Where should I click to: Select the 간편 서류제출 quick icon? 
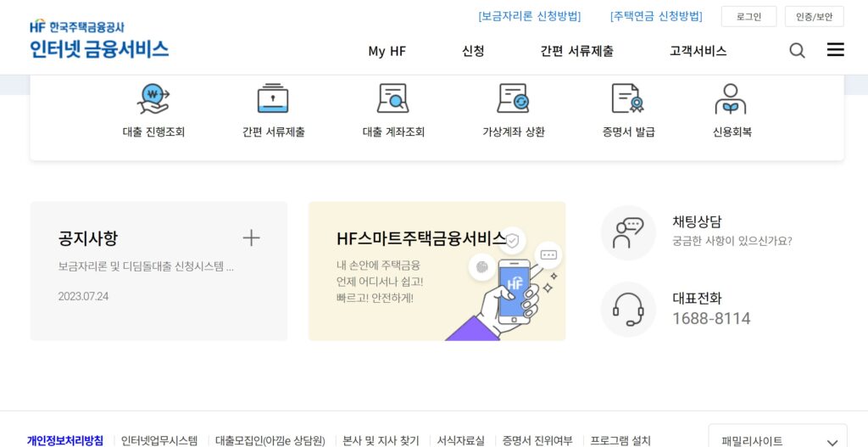[273, 98]
